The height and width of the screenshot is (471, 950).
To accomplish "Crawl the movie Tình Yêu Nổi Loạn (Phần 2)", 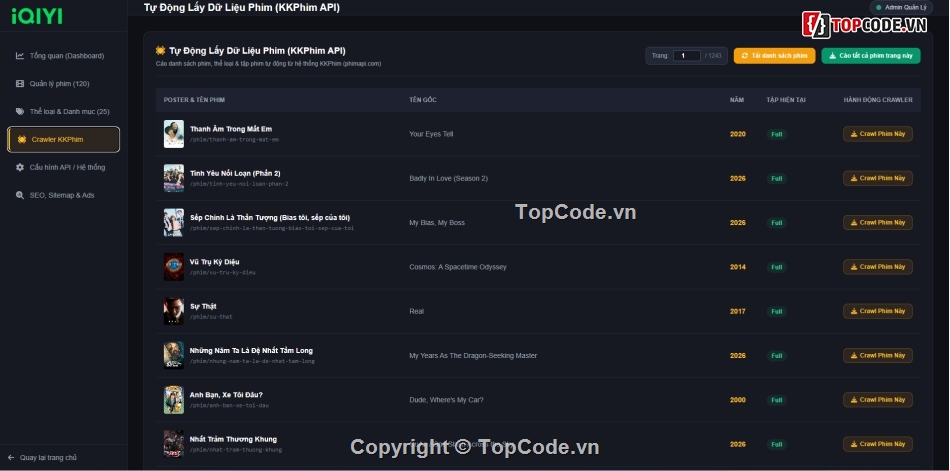I will point(877,178).
